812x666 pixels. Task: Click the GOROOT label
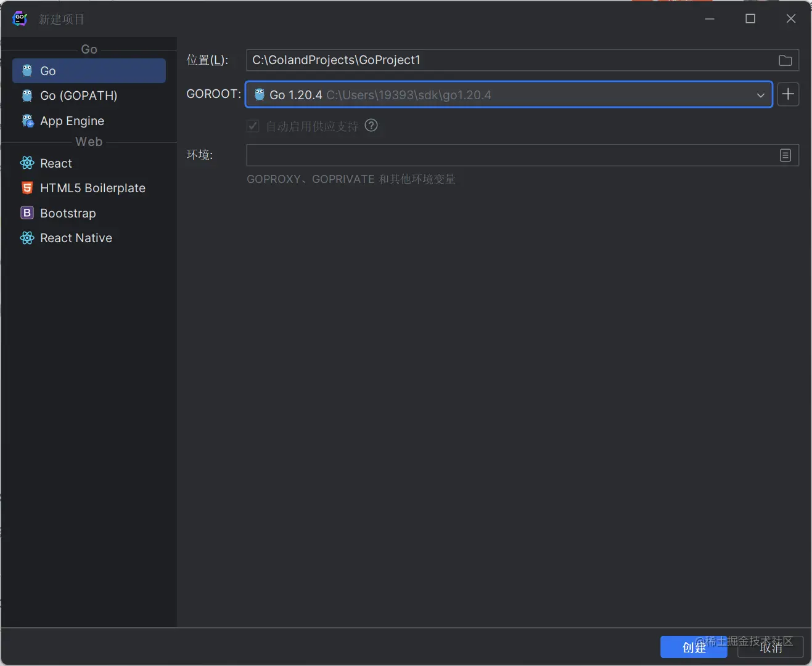click(x=214, y=94)
